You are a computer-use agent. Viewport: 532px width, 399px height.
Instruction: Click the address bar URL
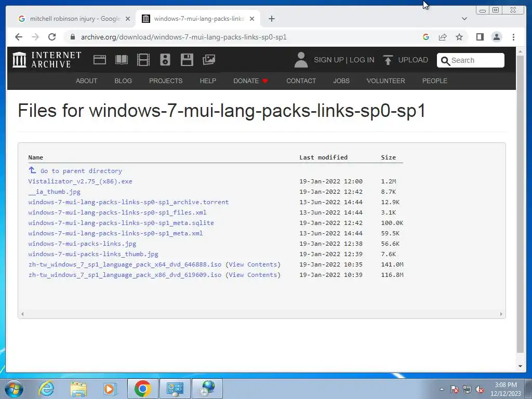(x=183, y=37)
